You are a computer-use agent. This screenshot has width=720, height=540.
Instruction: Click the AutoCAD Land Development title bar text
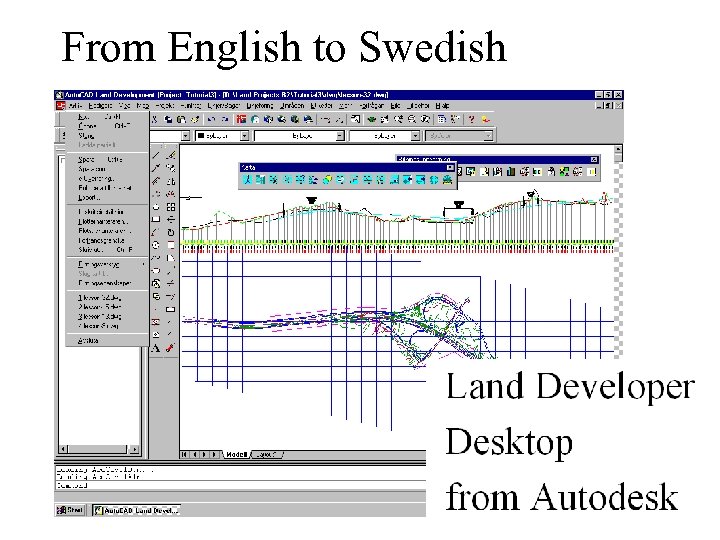pos(226,95)
